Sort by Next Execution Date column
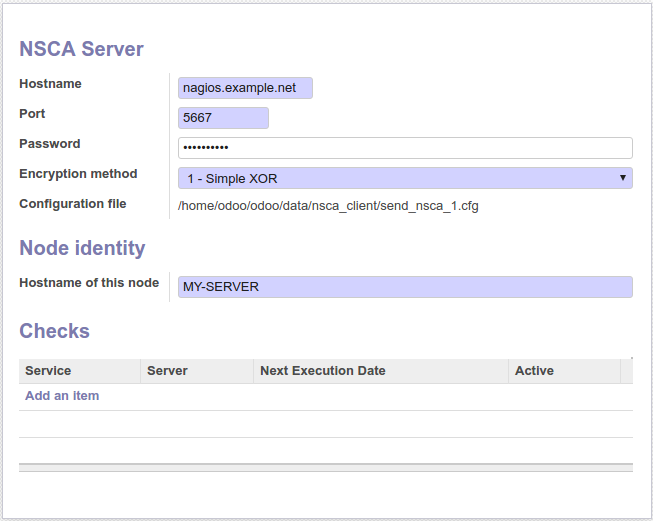Image resolution: width=653 pixels, height=521 pixels. pos(322,371)
